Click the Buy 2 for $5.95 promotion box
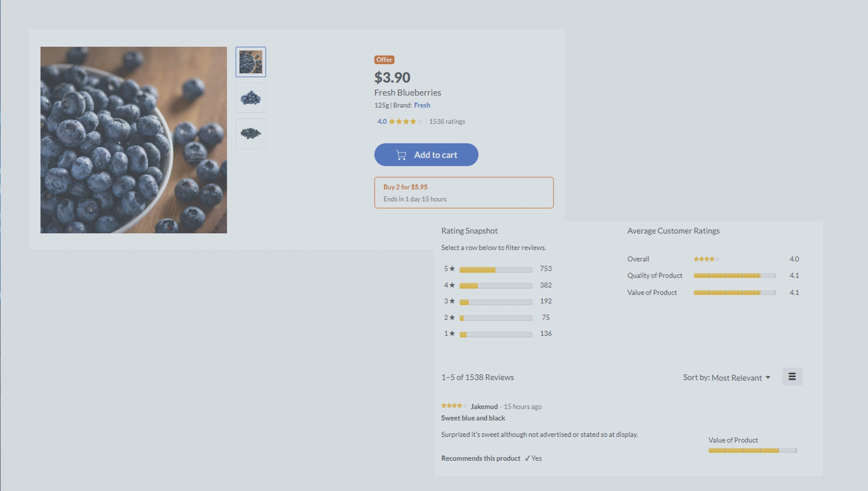868x491 pixels. point(464,192)
